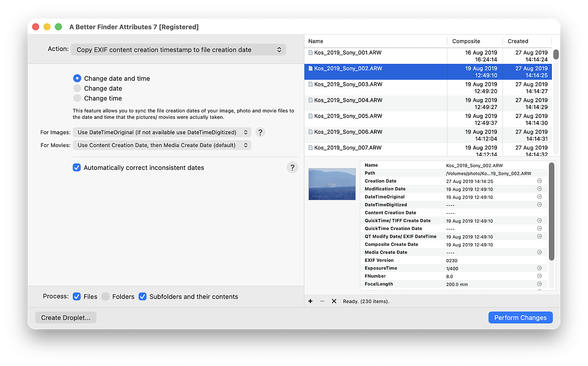Toggle Subfolders and their contents checkbox
The height and width of the screenshot is (366, 588).
(143, 297)
